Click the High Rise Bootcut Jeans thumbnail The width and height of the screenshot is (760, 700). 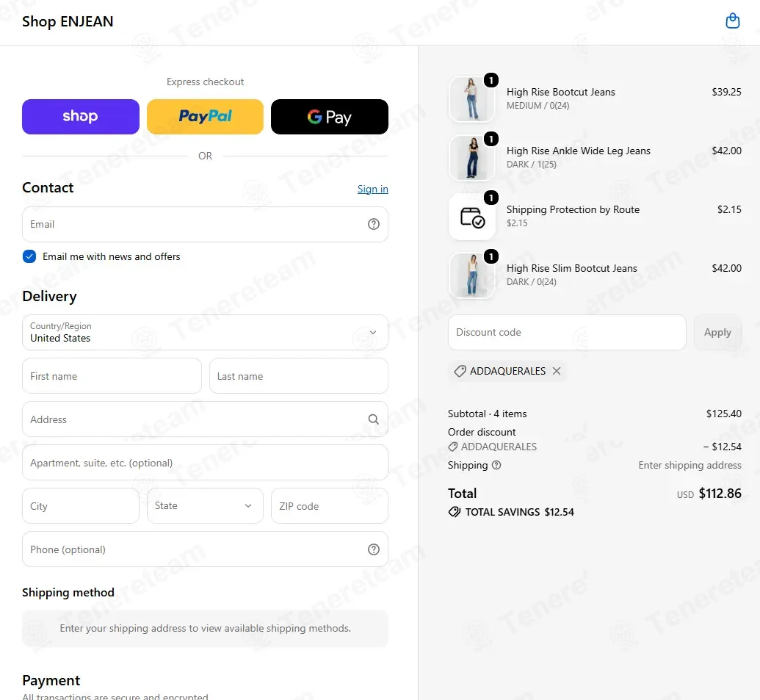472,99
